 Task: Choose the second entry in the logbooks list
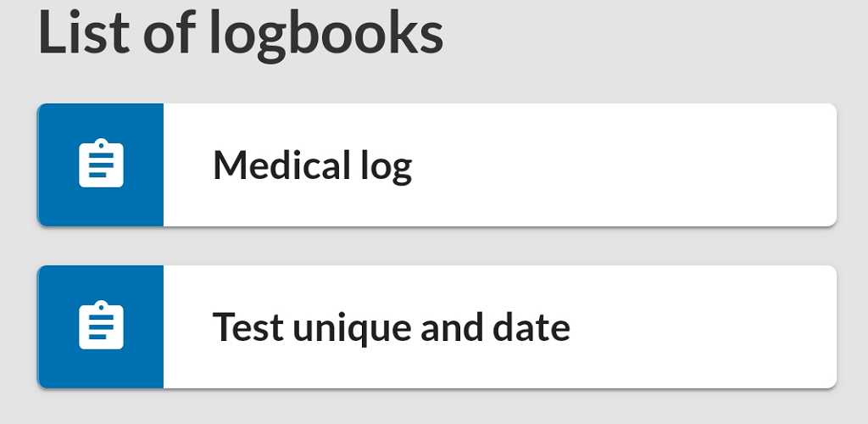click(x=437, y=327)
